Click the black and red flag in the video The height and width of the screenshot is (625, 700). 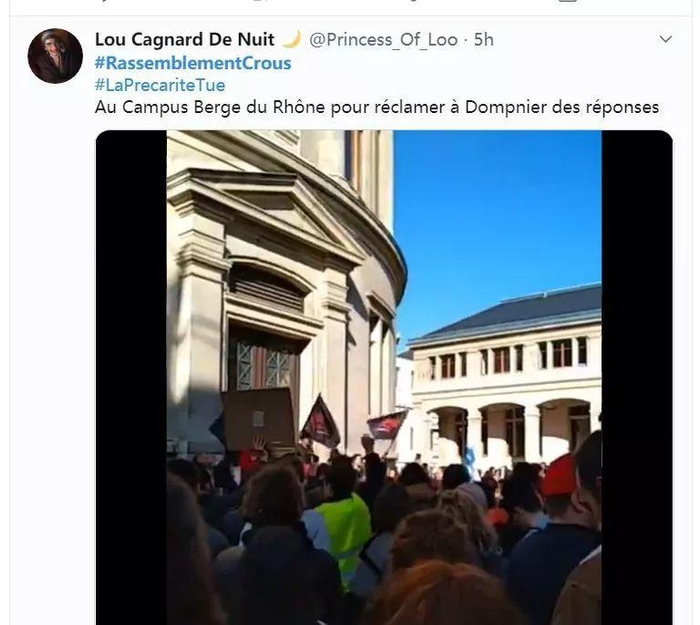pyautogui.click(x=320, y=422)
